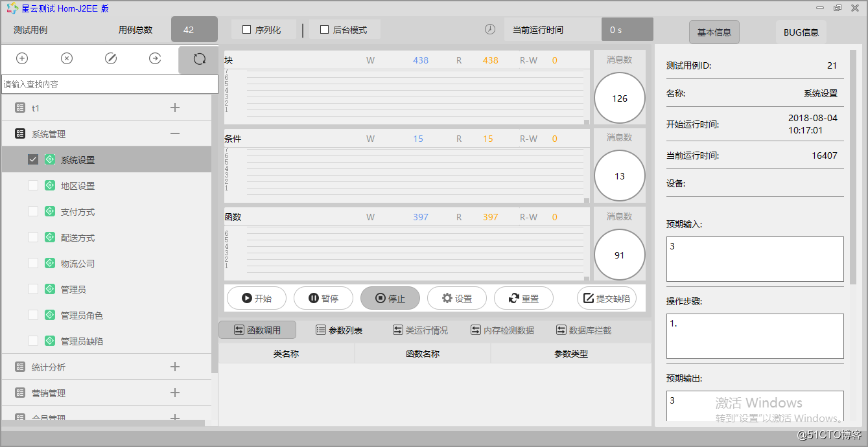Enable the 后台模式 checkbox
The height and width of the screenshot is (447, 868).
324,29
